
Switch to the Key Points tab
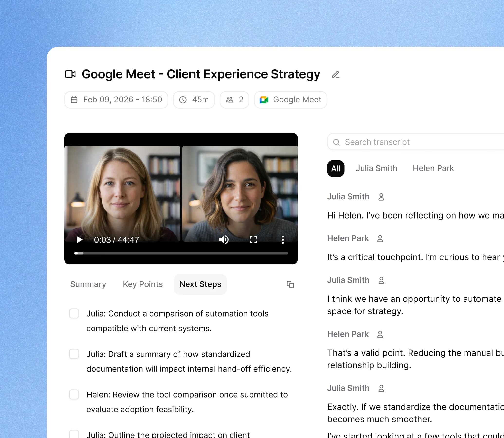point(143,284)
